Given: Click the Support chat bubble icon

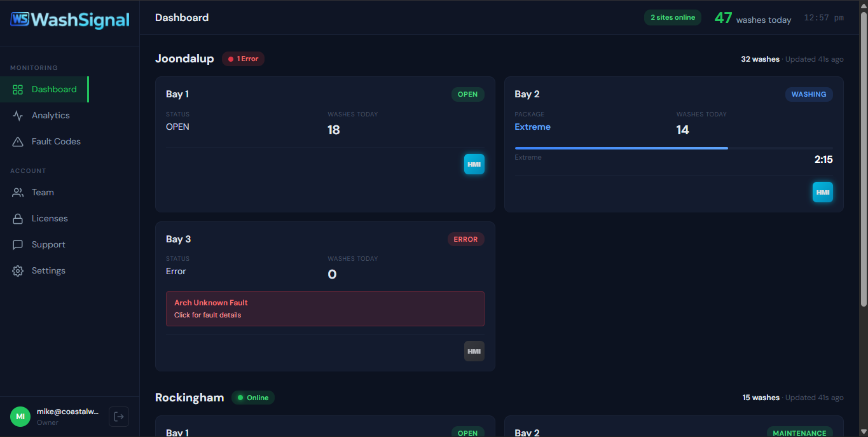Looking at the screenshot, I should tap(18, 245).
